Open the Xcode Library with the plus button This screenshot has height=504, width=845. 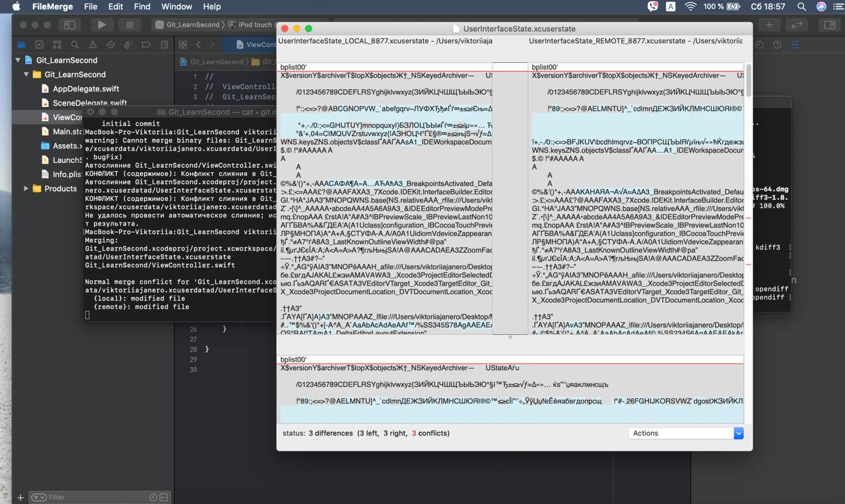(x=769, y=25)
